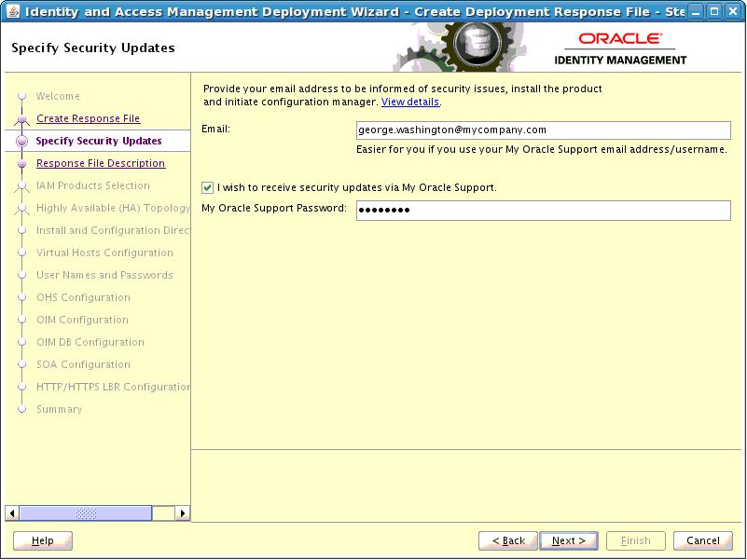Go back with the Back button
This screenshot has height=560, width=747.
tap(508, 540)
